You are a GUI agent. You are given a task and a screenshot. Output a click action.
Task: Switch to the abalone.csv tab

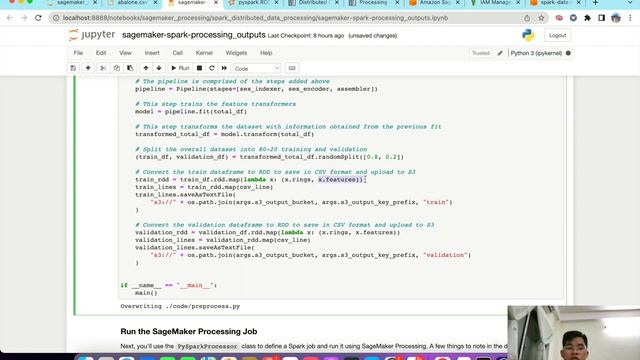point(132,3)
